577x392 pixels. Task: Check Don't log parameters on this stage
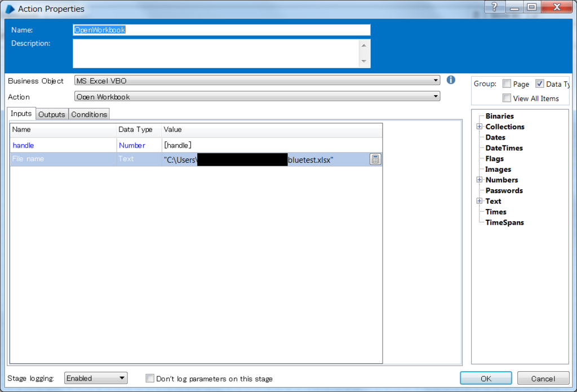(x=150, y=378)
